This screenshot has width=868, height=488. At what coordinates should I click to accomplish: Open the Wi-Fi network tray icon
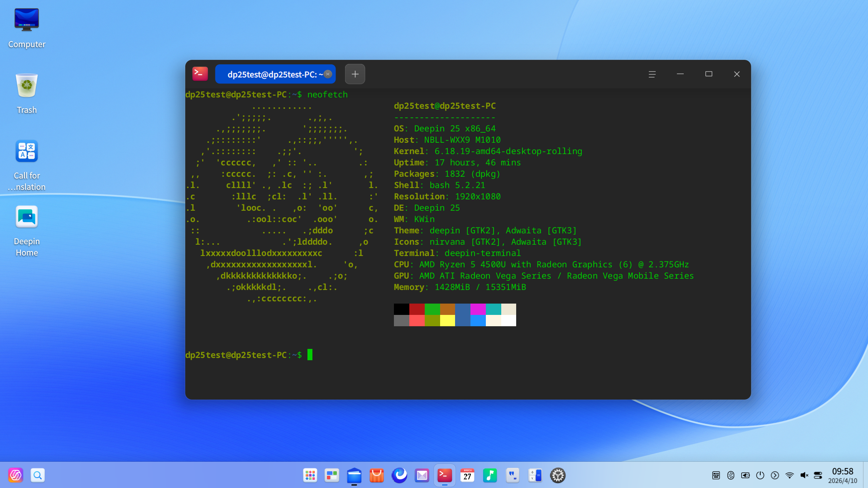(x=790, y=475)
